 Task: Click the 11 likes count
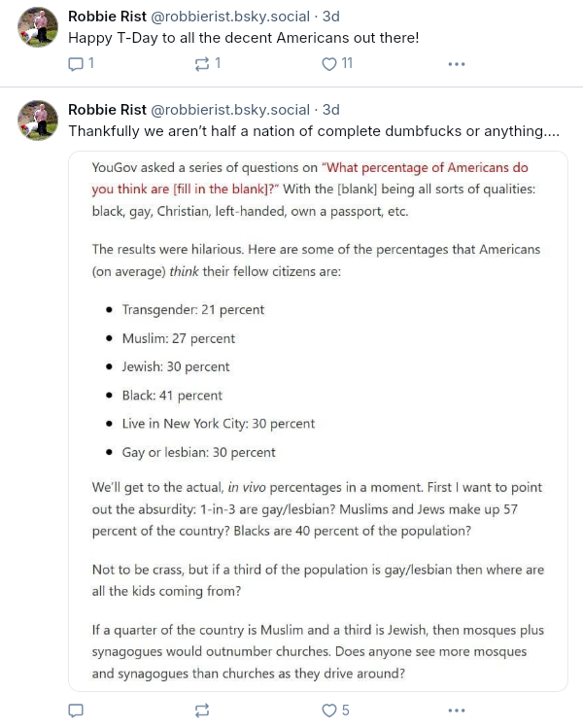pos(347,64)
